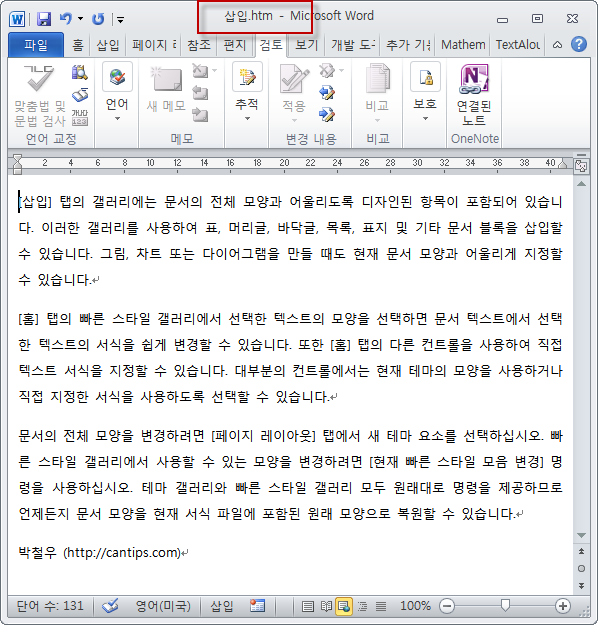Viewport: 598px width, 625px height.
Task: Click the delete comment icon
Action: (200, 71)
